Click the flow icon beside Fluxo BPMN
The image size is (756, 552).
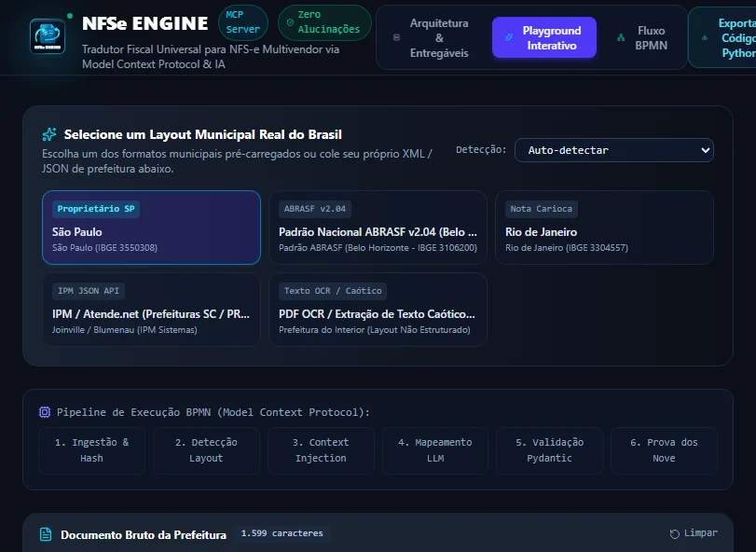(x=621, y=37)
